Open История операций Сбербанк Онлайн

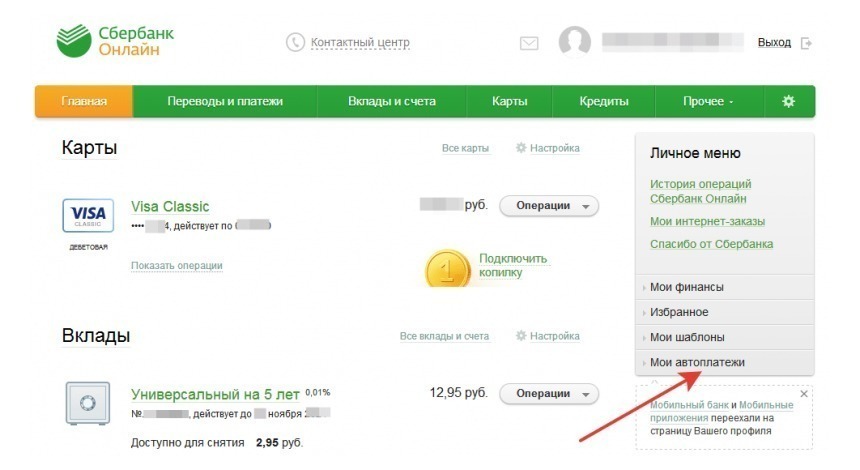coord(700,191)
